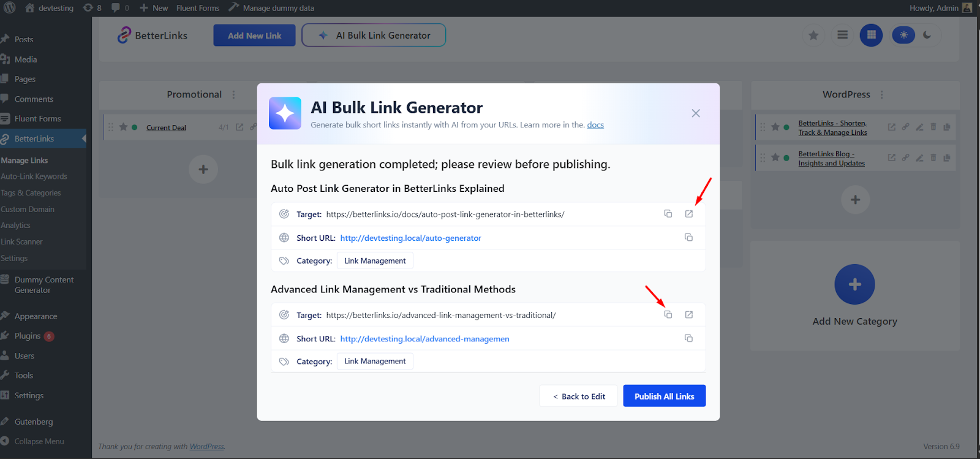This screenshot has height=459, width=980.
Task: Copy short URL of BetterLinks Blog - Insights
Action: [905, 157]
